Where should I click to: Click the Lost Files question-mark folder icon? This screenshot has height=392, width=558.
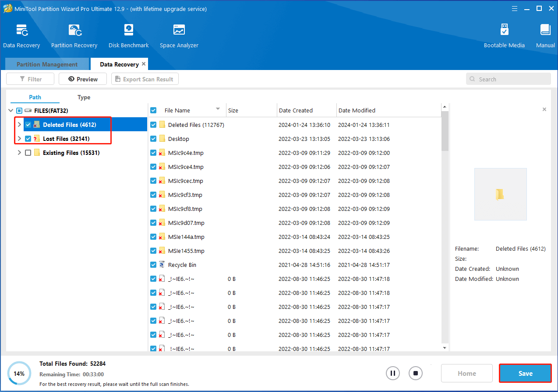click(37, 139)
